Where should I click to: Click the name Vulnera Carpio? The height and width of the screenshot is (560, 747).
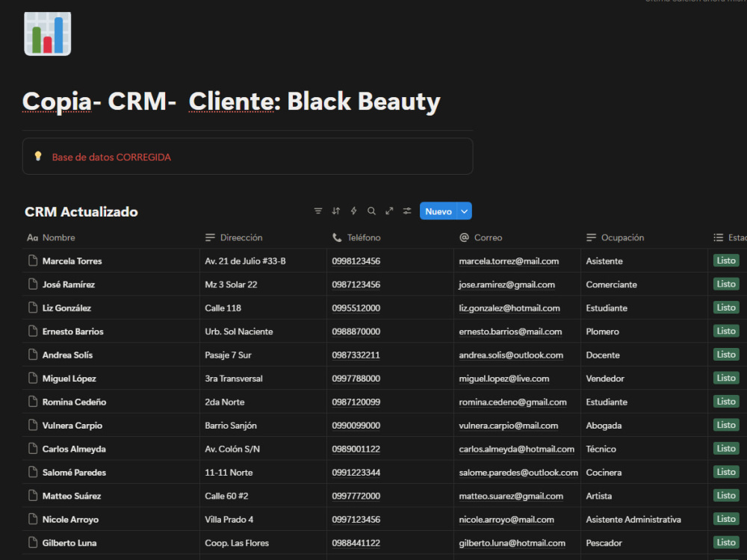click(x=72, y=426)
